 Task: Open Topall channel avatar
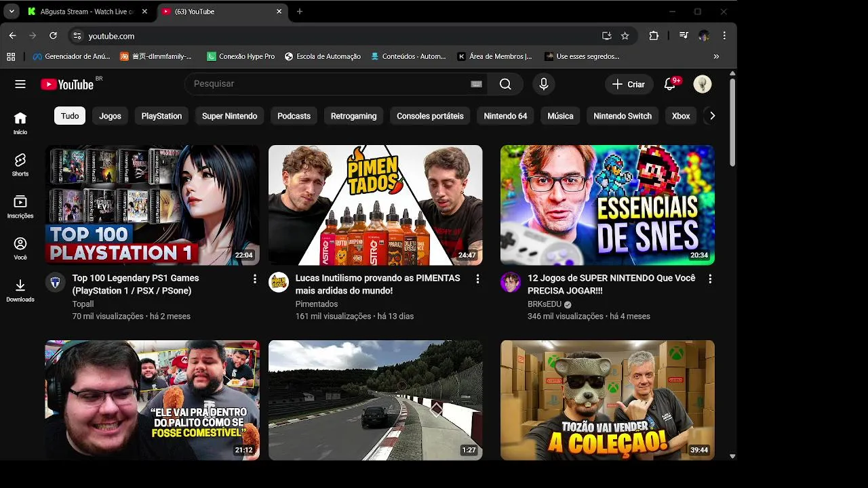coord(55,282)
